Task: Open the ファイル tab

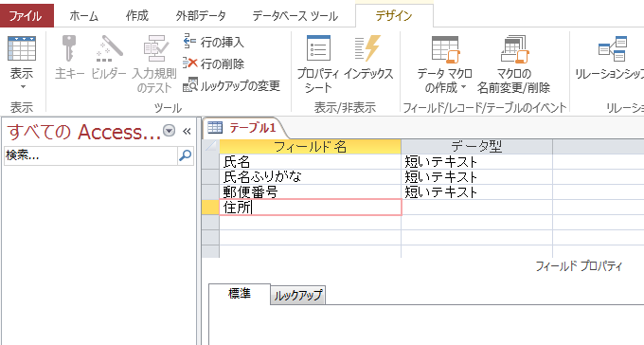Action: click(x=27, y=15)
